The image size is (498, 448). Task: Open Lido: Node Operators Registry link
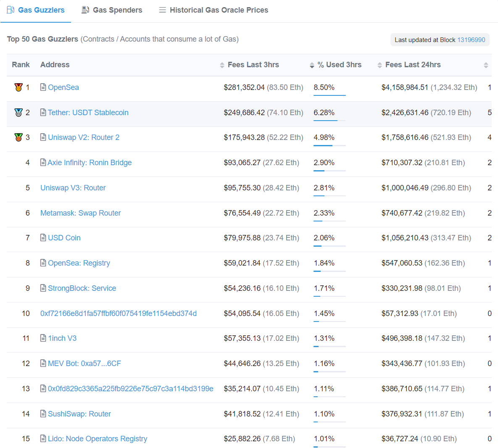click(97, 439)
